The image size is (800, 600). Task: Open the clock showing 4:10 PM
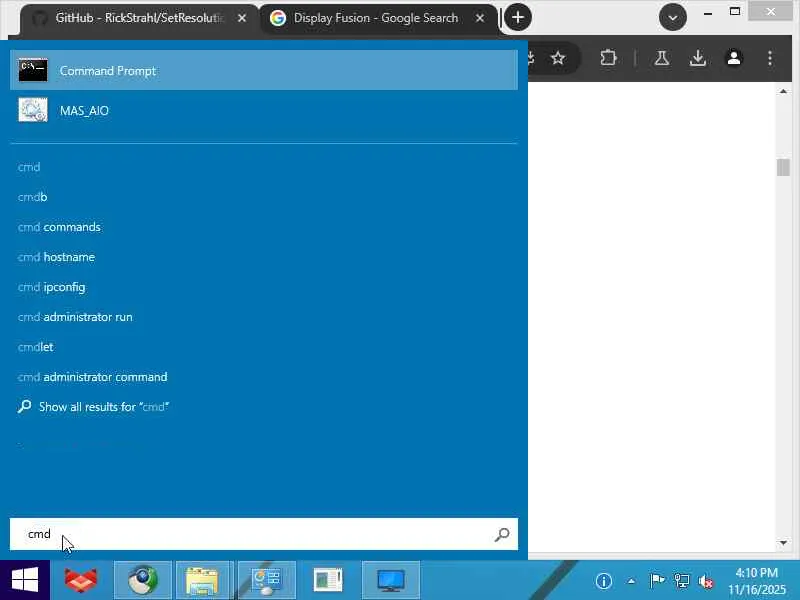coord(757,581)
